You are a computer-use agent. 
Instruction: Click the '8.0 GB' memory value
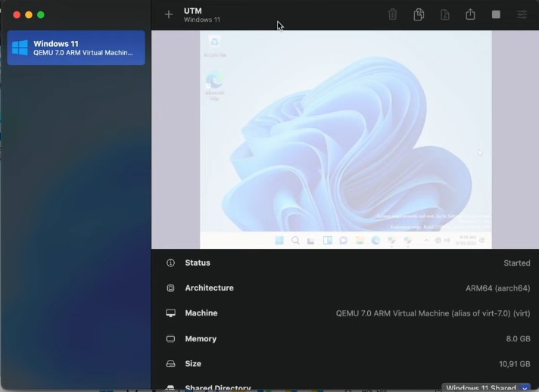point(518,339)
